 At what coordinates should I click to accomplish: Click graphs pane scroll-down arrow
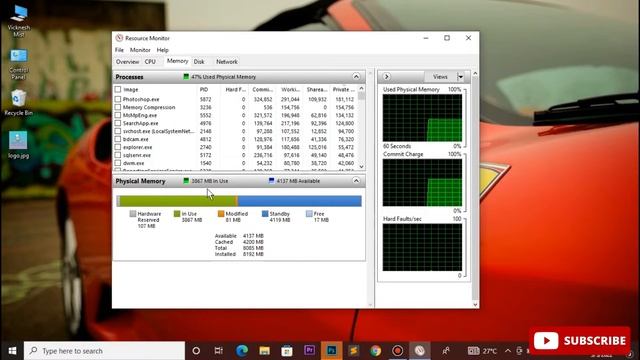[x=475, y=304]
